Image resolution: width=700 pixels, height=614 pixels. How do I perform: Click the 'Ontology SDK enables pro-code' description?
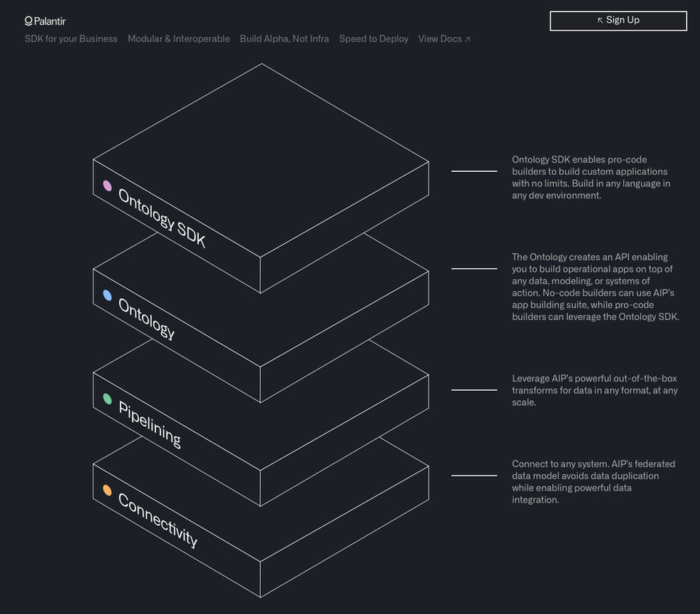click(x=591, y=178)
